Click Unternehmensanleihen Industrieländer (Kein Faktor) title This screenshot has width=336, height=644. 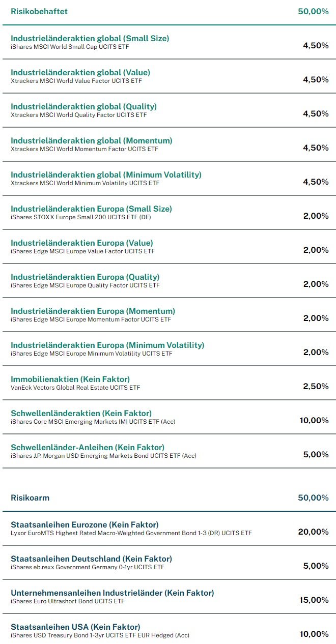click(x=112, y=593)
